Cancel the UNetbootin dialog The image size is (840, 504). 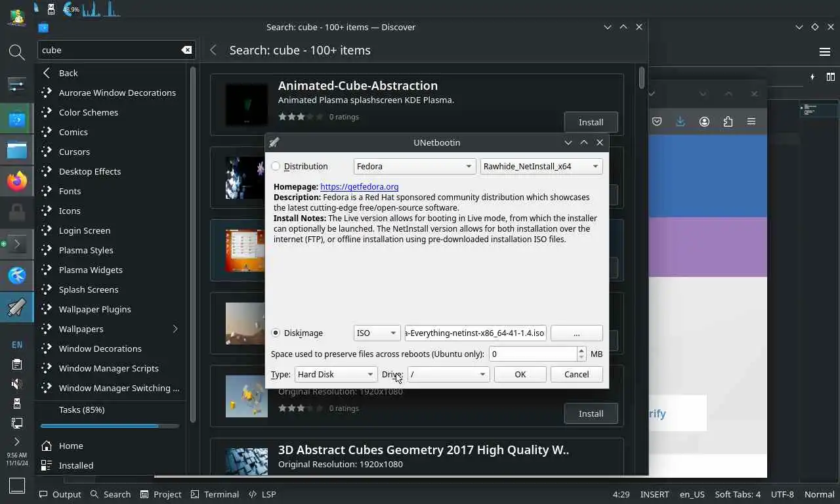tap(576, 375)
